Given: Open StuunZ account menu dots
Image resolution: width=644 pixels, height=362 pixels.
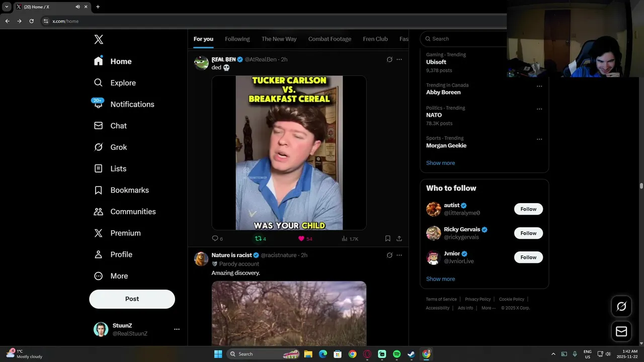Looking at the screenshot, I should pyautogui.click(x=177, y=329).
